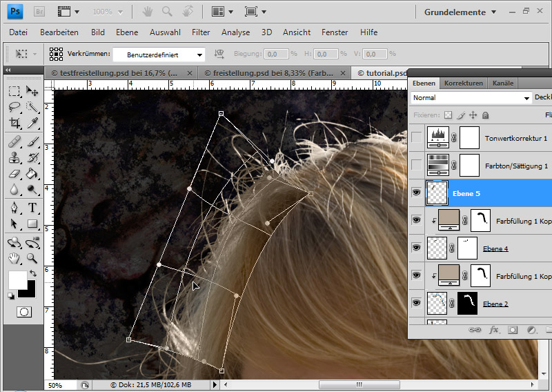Choose the Eraser tool
The image size is (552, 392).
[x=14, y=173]
